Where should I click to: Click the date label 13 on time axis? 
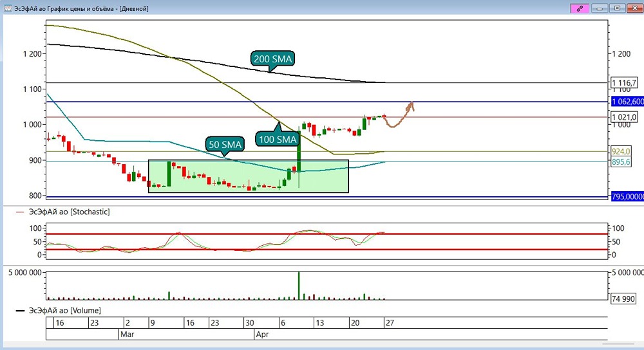pyautogui.click(x=319, y=323)
